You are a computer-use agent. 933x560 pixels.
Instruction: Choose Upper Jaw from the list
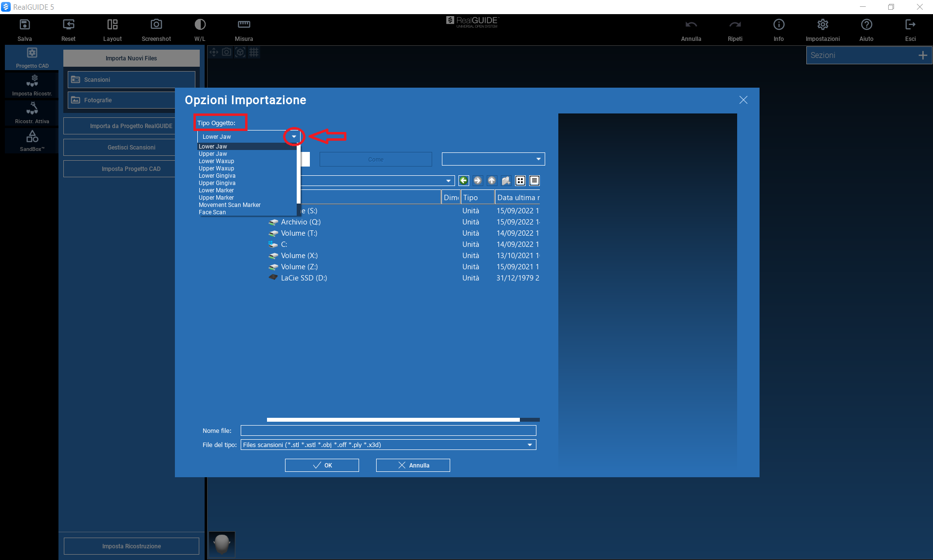click(x=213, y=154)
